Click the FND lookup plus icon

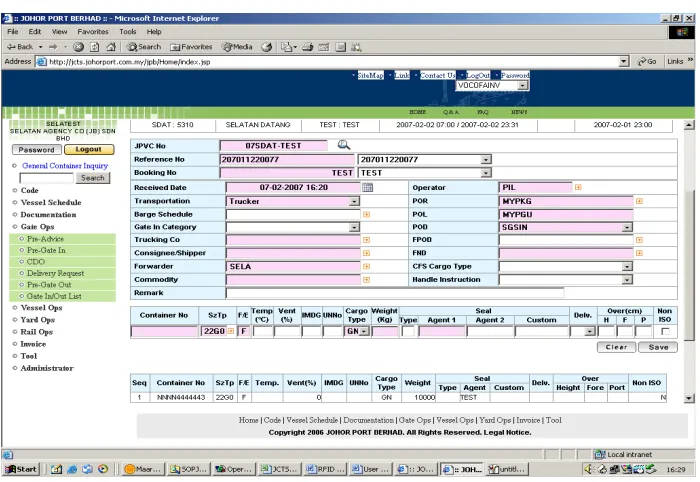(x=639, y=253)
